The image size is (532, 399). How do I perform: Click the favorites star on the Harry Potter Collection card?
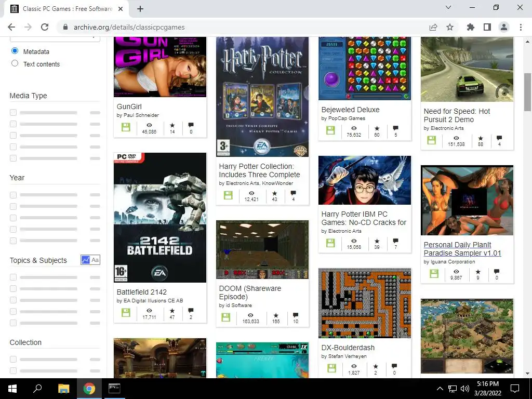(274, 193)
